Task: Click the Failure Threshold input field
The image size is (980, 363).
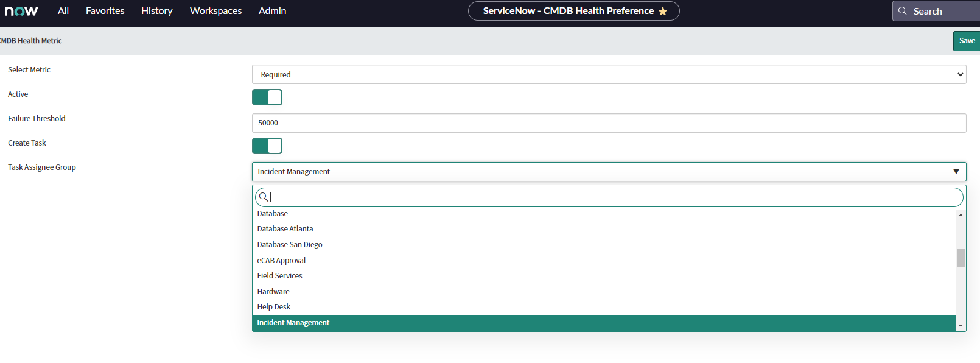Action: point(609,123)
